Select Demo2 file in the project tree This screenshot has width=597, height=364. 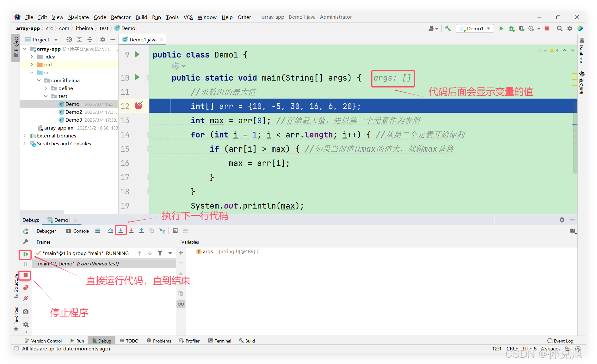tap(74, 112)
